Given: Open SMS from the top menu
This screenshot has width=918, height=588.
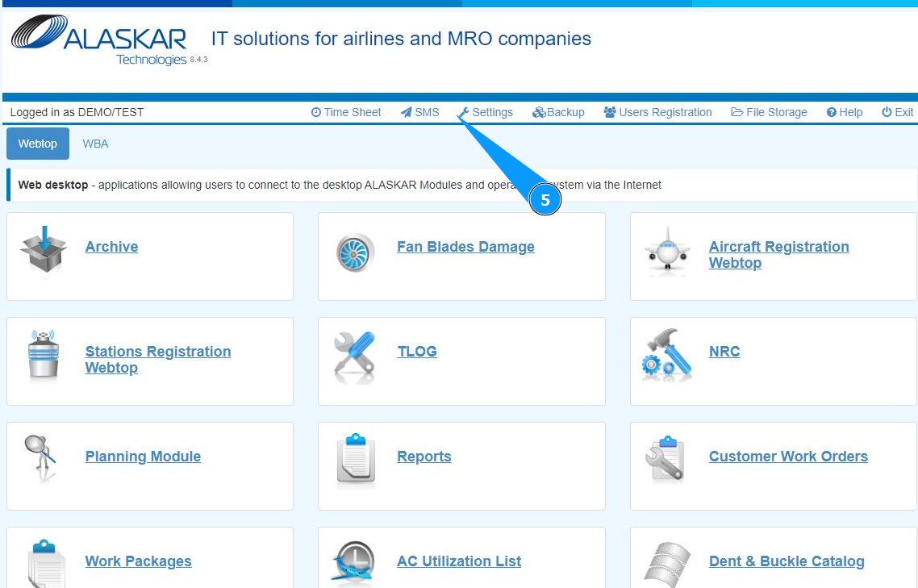Looking at the screenshot, I should (420, 112).
